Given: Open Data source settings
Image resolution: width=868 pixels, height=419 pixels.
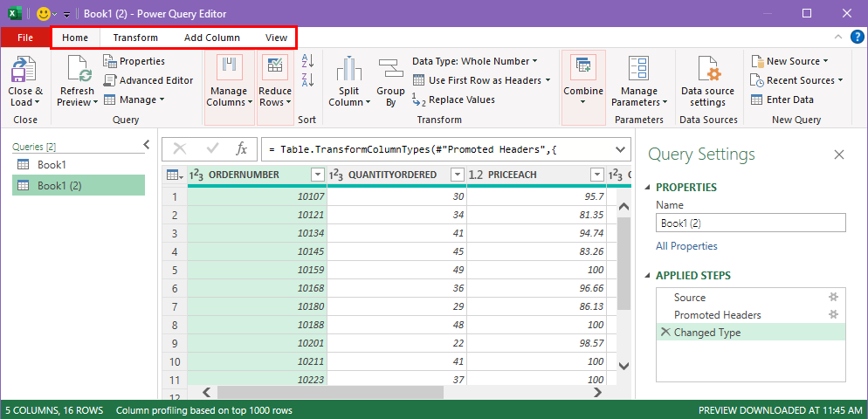Looking at the screenshot, I should coord(707,81).
